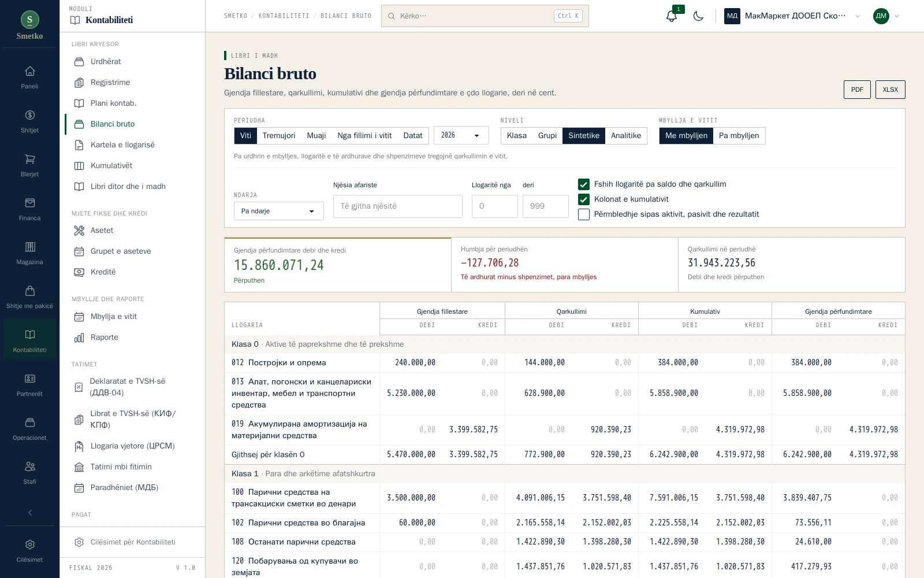Open Mbyllja e vitit menu item
Screen dimensions: 924x578
coord(132,316)
